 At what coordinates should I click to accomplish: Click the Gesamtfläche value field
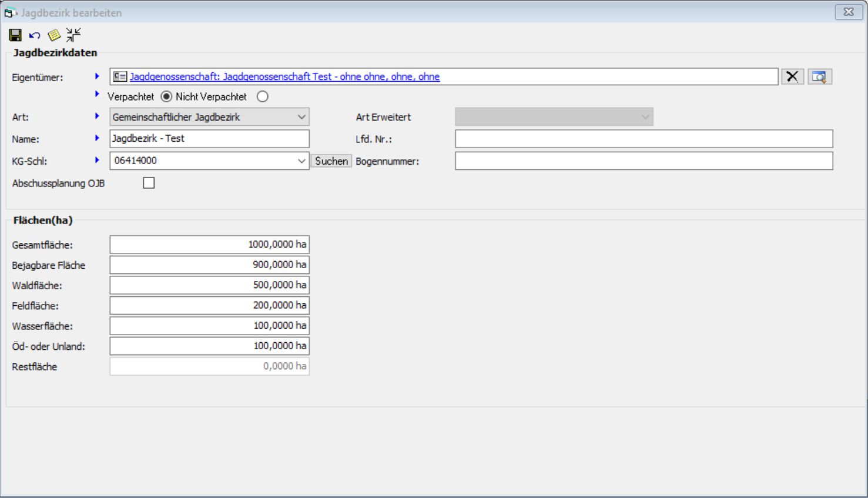pos(209,245)
